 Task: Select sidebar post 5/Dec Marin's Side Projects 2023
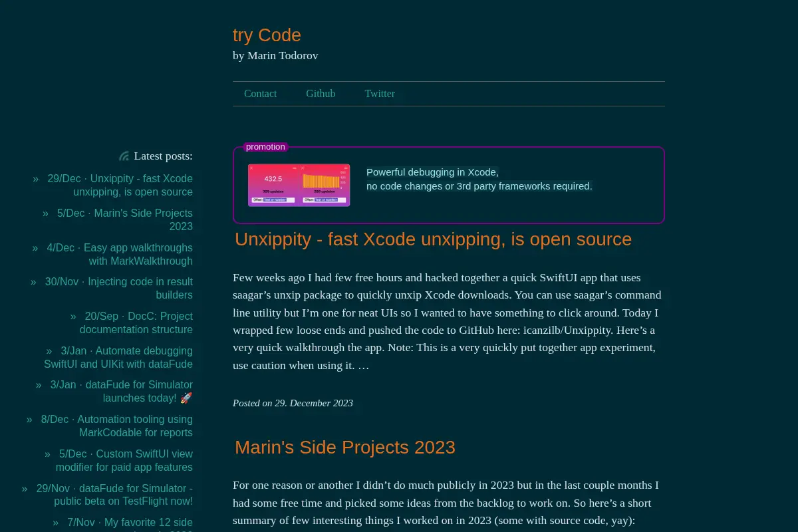click(125, 220)
